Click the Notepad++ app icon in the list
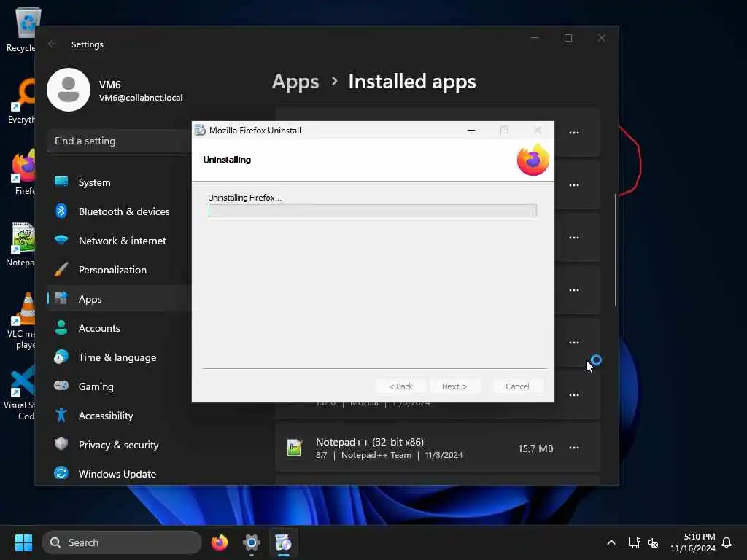Screen dimensions: 747x560 (295, 448)
